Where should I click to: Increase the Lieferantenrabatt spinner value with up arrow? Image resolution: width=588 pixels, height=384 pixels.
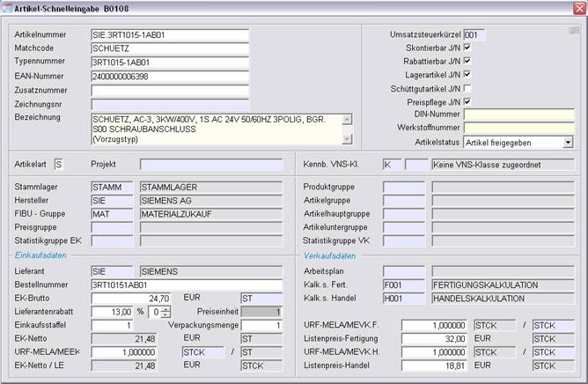coord(165,308)
